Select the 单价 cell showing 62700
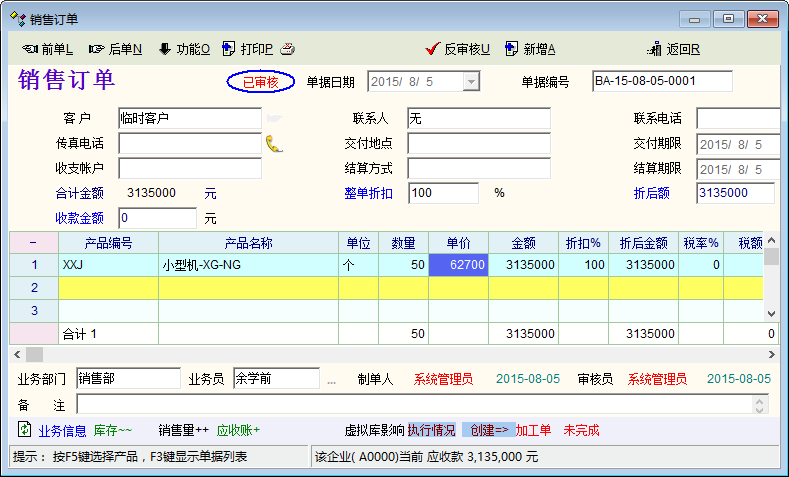This screenshot has height=477, width=789. [x=458, y=265]
